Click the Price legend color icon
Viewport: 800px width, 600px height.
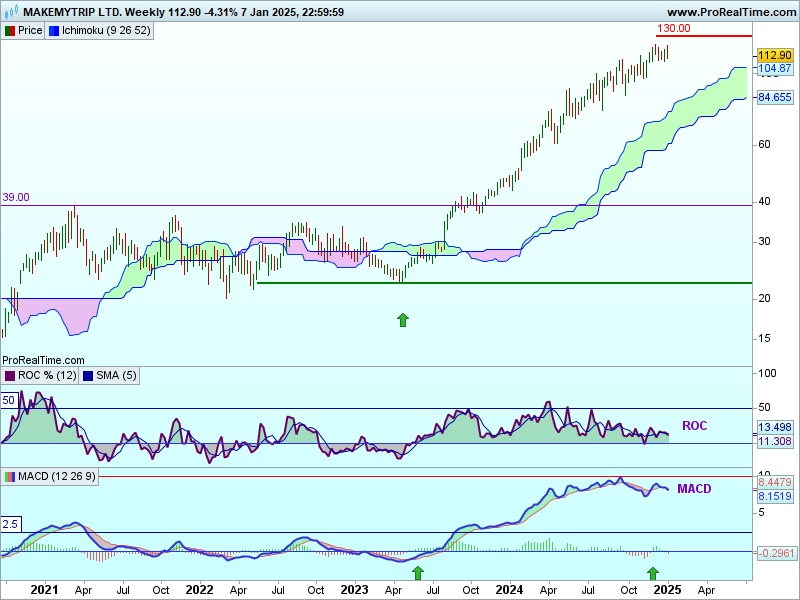10,31
